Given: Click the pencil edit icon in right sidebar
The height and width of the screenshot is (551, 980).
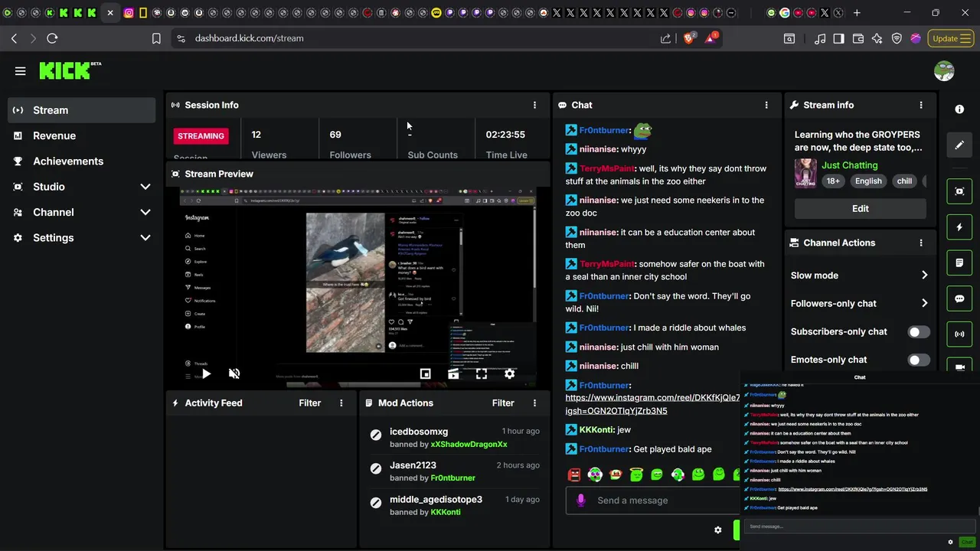Looking at the screenshot, I should (959, 145).
